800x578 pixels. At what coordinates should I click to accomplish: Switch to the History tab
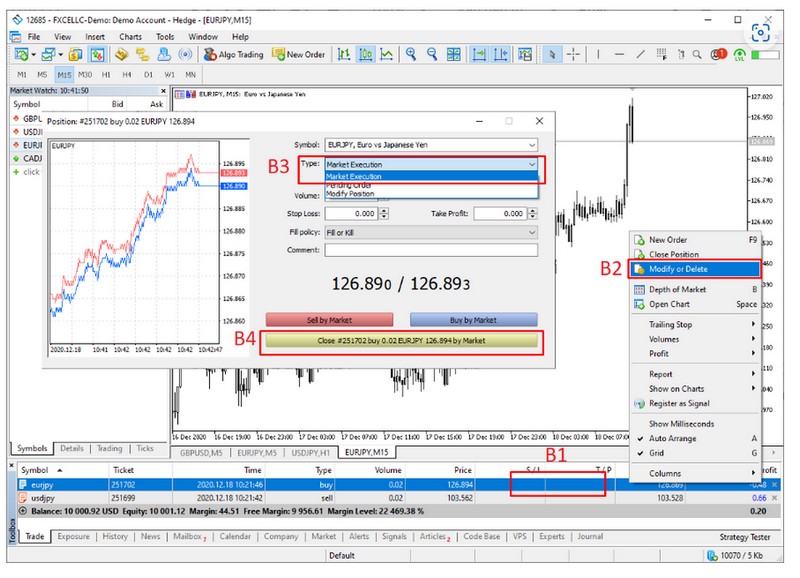coord(115,536)
